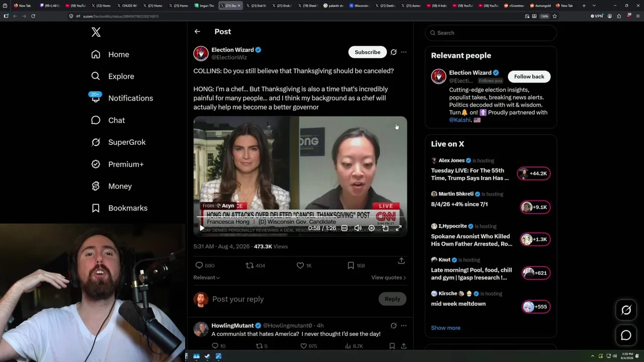Repost HowlingMutant's reply
This screenshot has width=644, height=362.
[262, 346]
